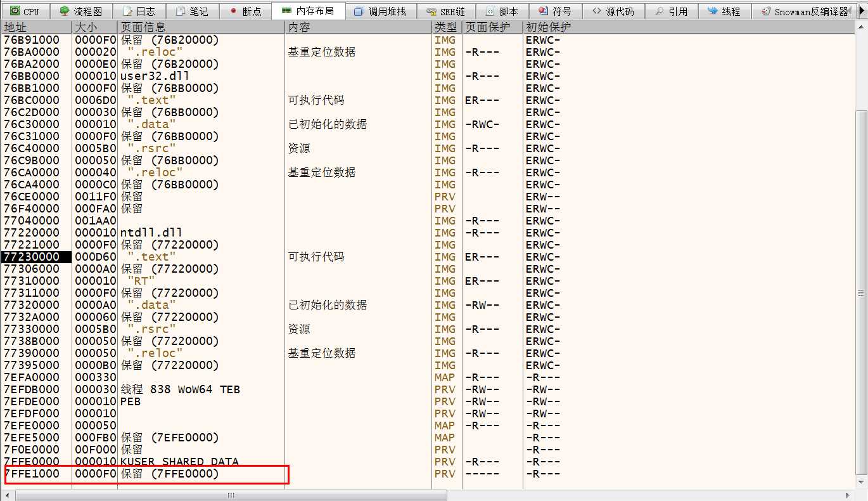
Task: Open the 断点 tab
Action: coord(246,11)
